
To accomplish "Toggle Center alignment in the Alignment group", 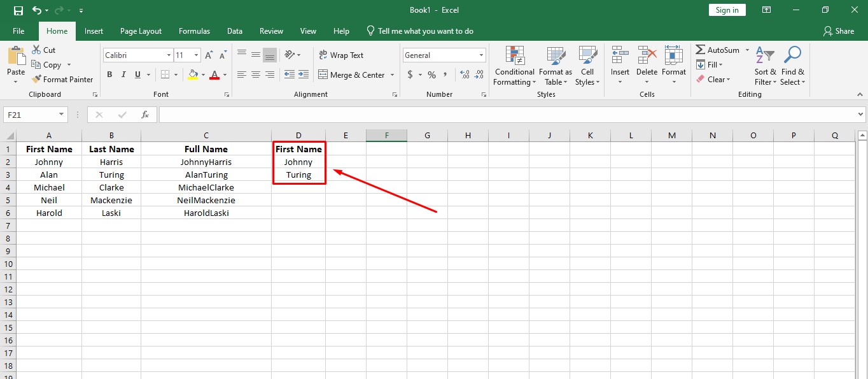I will [x=255, y=75].
